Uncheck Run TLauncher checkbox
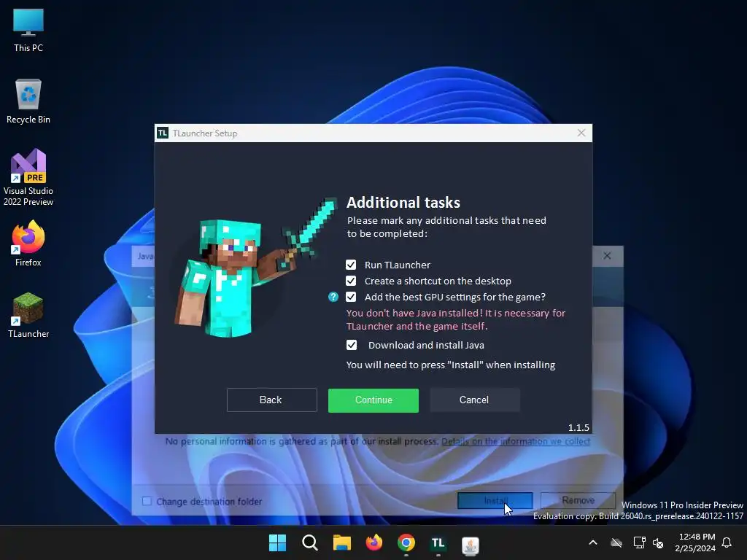This screenshot has width=747, height=560. pyautogui.click(x=351, y=265)
